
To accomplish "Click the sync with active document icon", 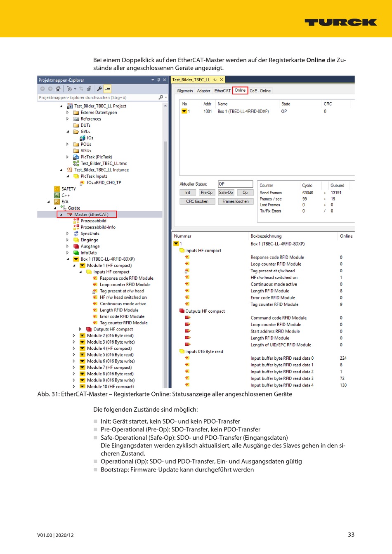I will click(x=81, y=89).
